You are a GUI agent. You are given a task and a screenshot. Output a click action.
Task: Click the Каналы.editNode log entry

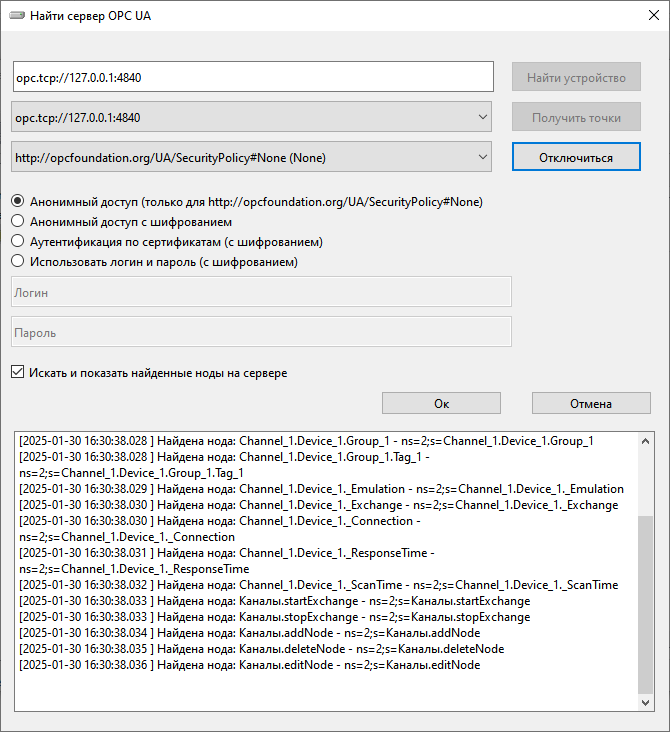[250, 664]
